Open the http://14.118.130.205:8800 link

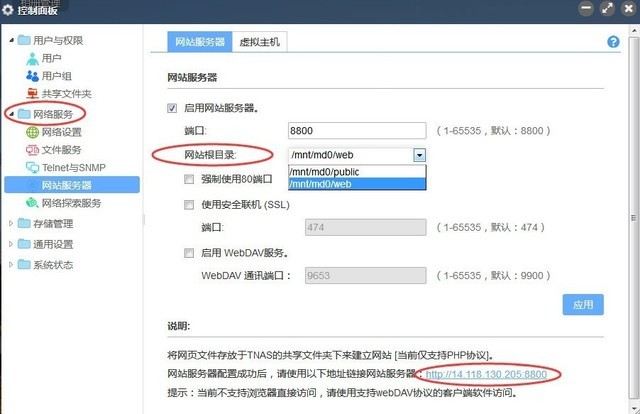pos(486,374)
